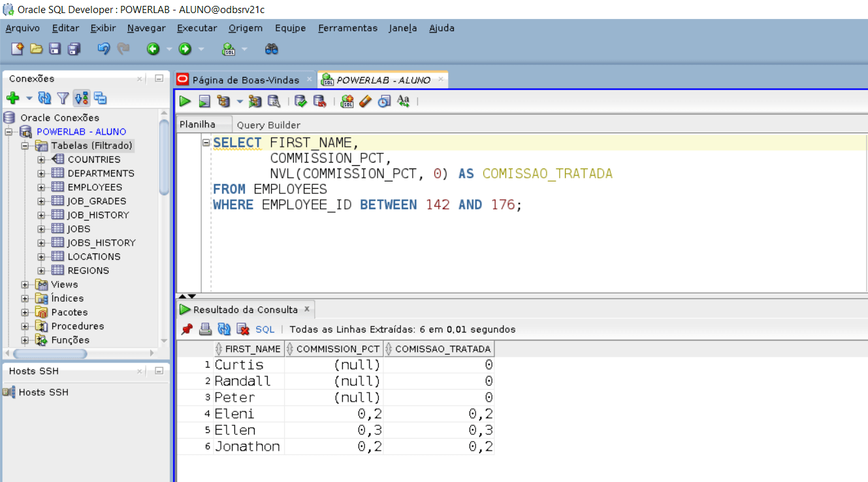
Task: Commit pending database changes
Action: coord(301,101)
